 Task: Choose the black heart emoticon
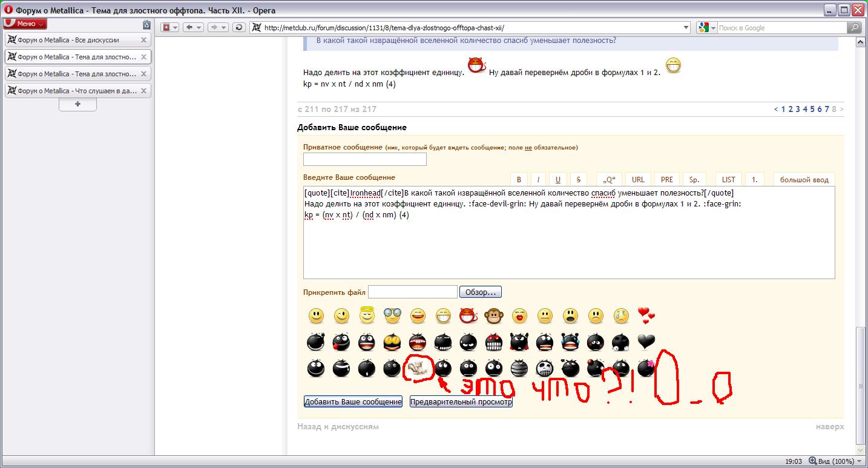646,343
